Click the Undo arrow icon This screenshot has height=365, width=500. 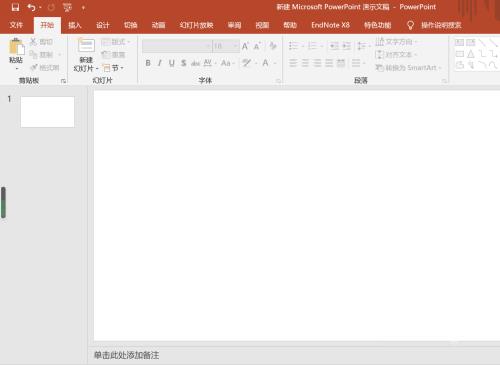pos(31,7)
